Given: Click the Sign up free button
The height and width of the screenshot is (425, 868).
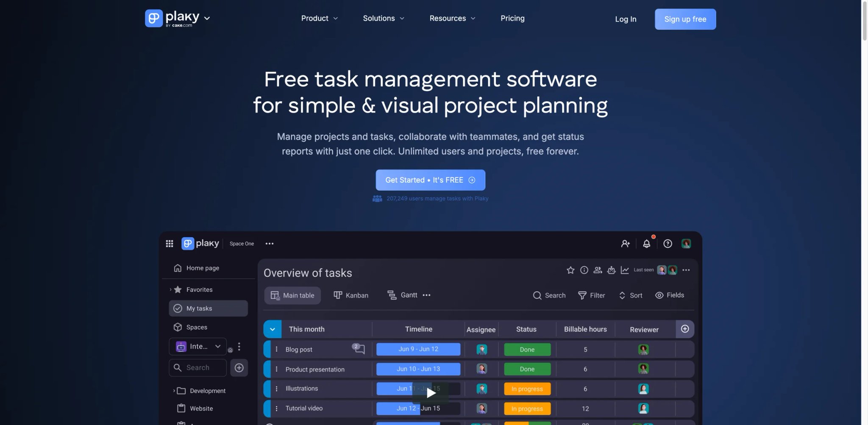Looking at the screenshot, I should point(685,19).
